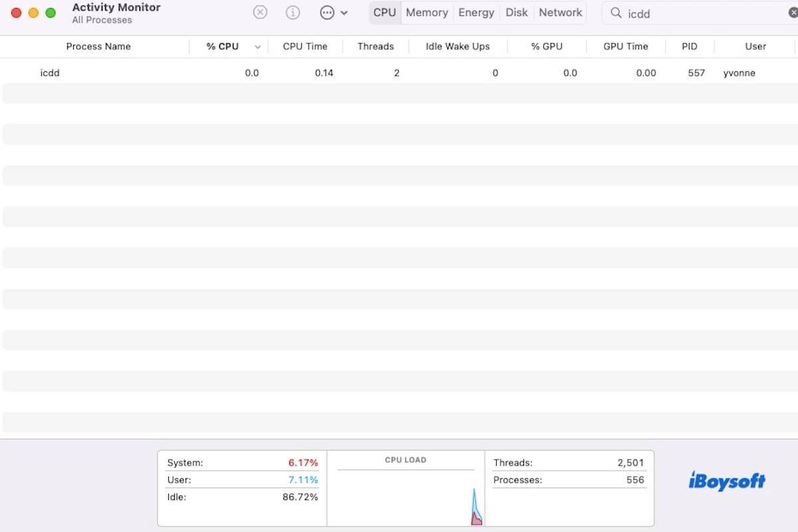Sort by the Process Name column
Image resolution: width=798 pixels, height=532 pixels.
click(x=98, y=47)
